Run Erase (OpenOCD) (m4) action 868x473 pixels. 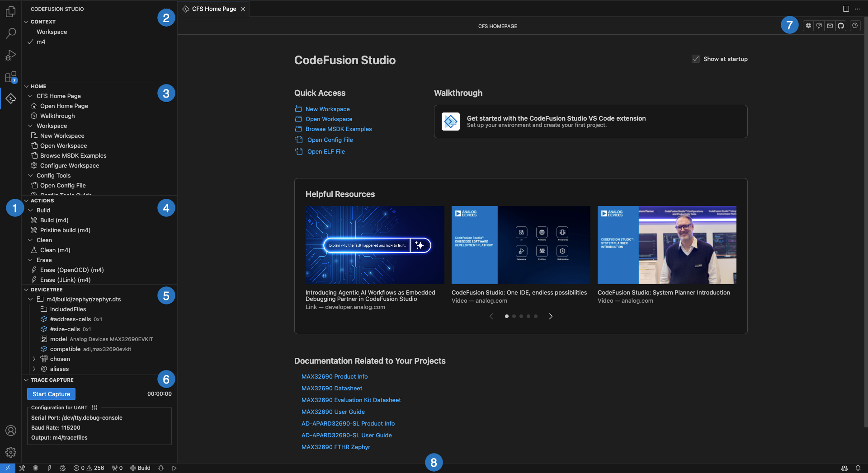click(72, 270)
